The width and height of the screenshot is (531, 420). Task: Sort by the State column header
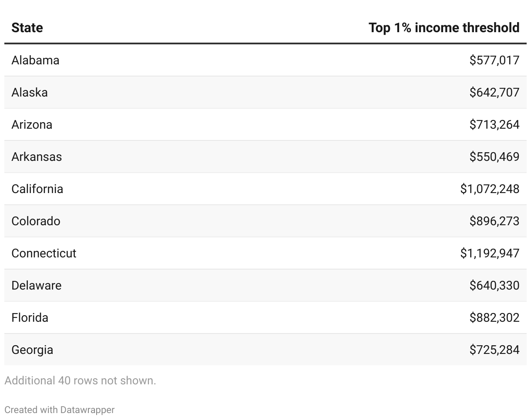tap(27, 28)
